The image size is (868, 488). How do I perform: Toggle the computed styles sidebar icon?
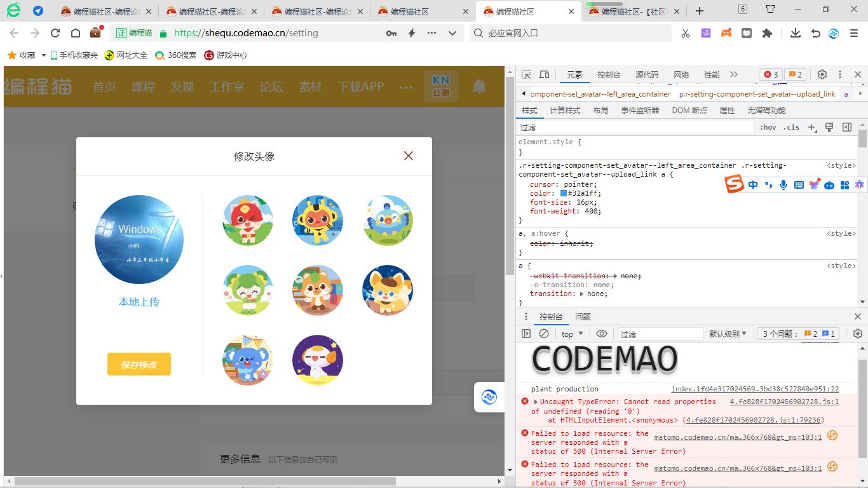coord(847,127)
